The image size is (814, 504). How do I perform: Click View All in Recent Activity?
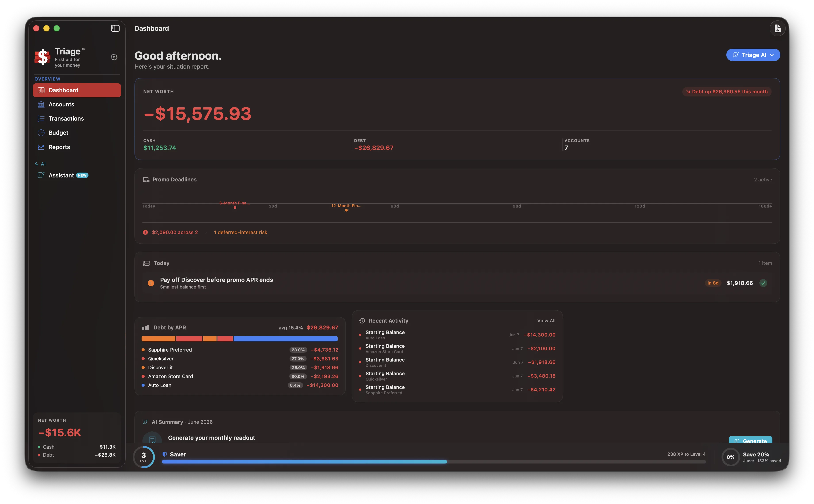click(546, 321)
